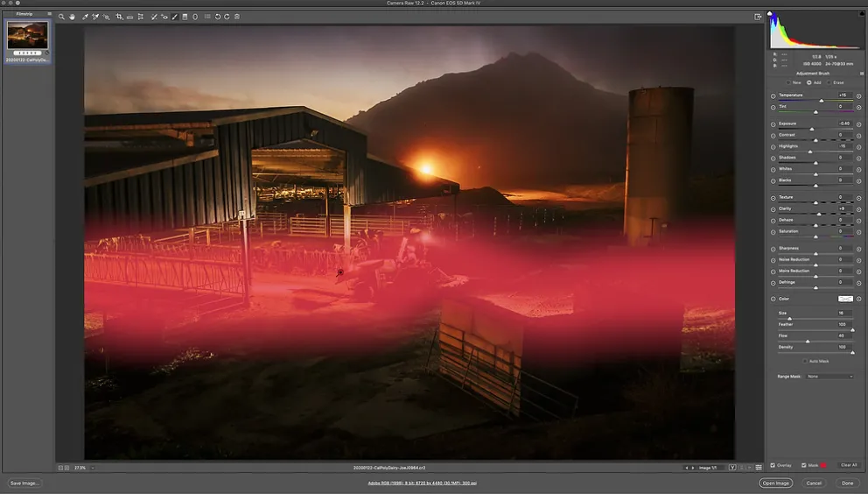Screen dimensions: 868x494
Task: Click the Temperature slider track
Action: tap(815, 101)
